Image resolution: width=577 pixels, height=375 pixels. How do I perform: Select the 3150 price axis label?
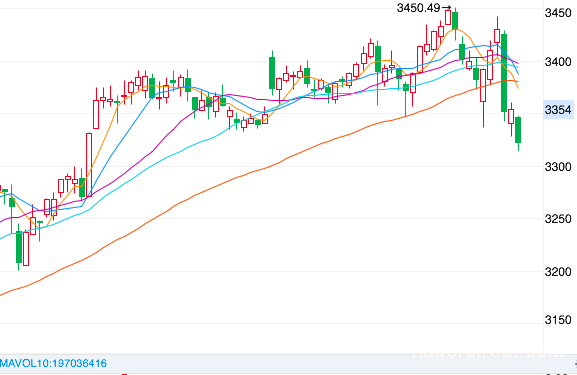tap(558, 320)
